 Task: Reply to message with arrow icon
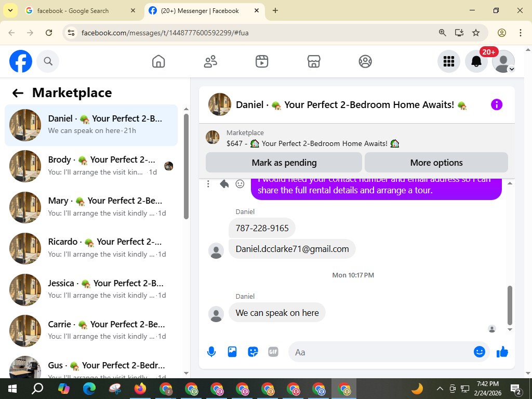point(224,184)
